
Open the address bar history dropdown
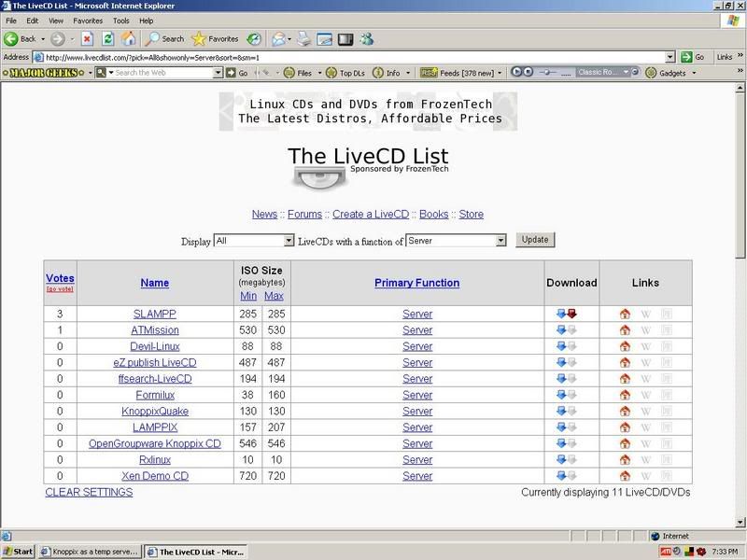[x=670, y=57]
